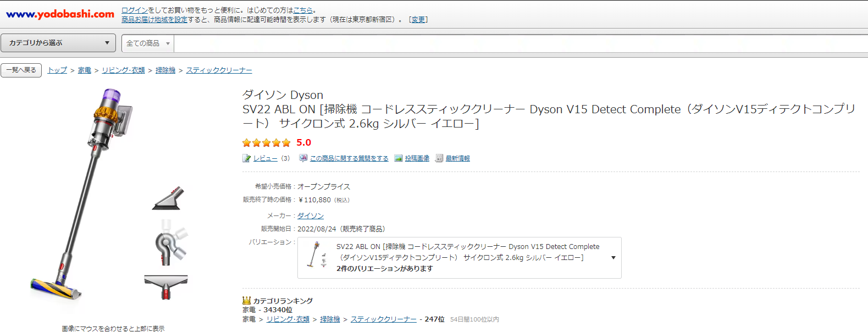The width and height of the screenshot is (868, 332).
Task: Click the 5.0 rating score
Action: click(304, 142)
